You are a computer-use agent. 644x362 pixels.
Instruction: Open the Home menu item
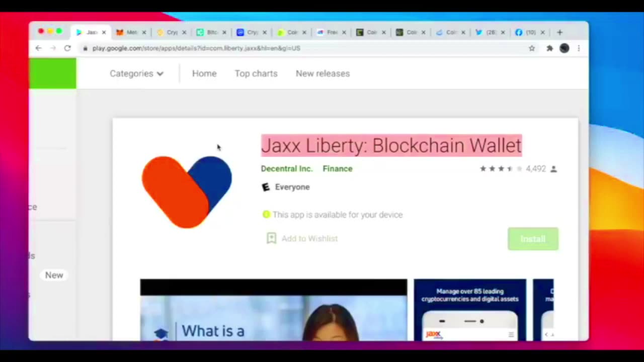204,73
